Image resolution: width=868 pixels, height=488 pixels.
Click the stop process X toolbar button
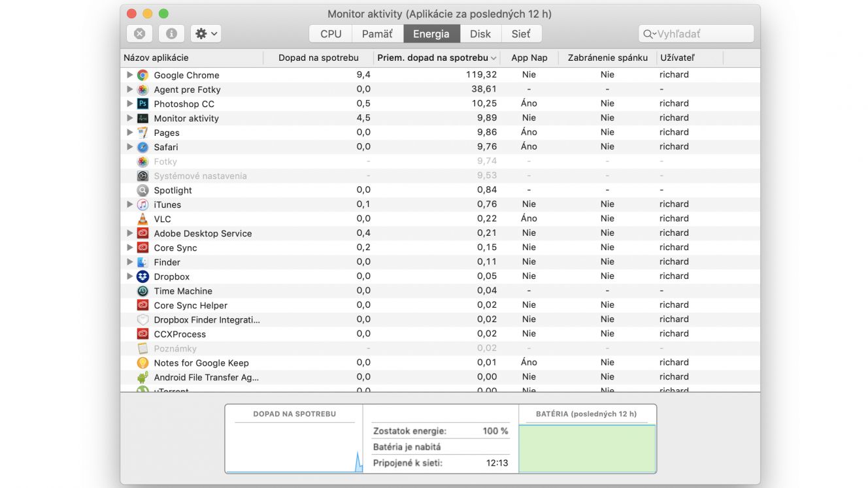(x=139, y=33)
